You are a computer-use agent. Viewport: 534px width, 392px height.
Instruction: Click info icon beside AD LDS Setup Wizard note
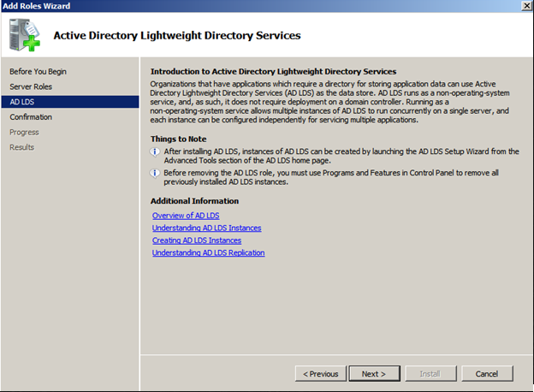coord(155,151)
